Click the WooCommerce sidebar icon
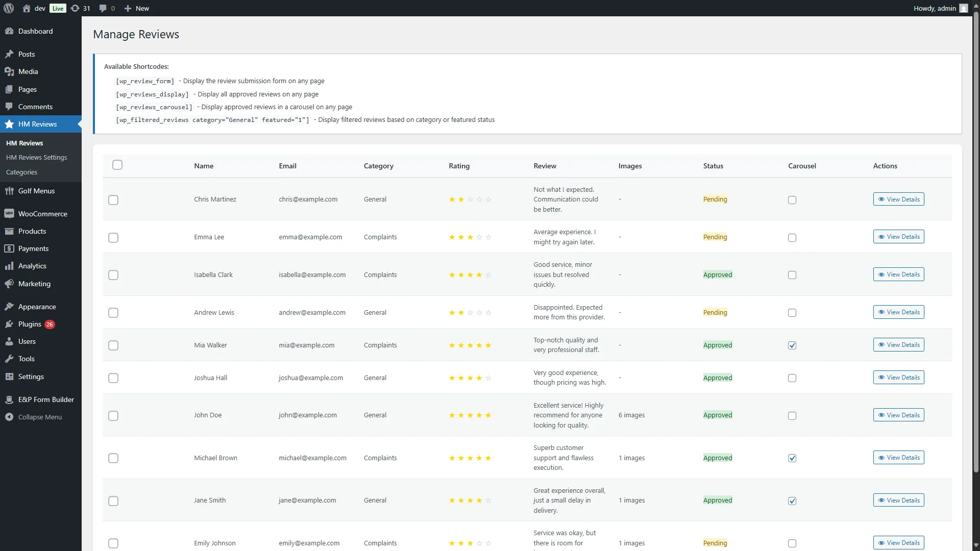This screenshot has height=551, width=980. 9,214
